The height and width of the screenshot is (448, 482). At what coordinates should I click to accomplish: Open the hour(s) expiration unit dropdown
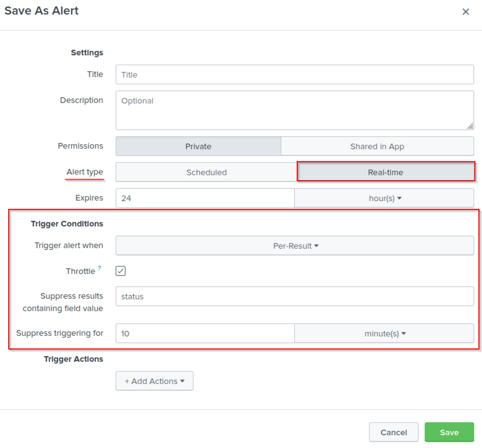tap(384, 198)
